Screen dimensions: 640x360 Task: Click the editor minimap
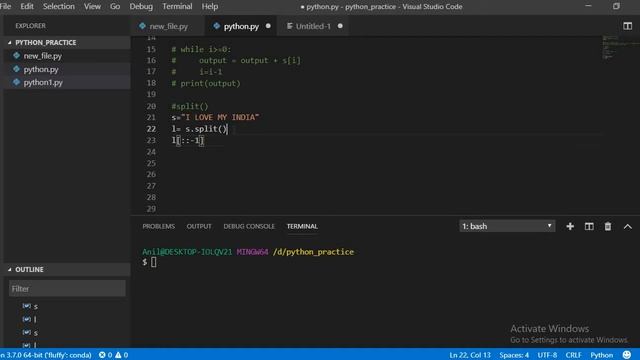(620, 47)
